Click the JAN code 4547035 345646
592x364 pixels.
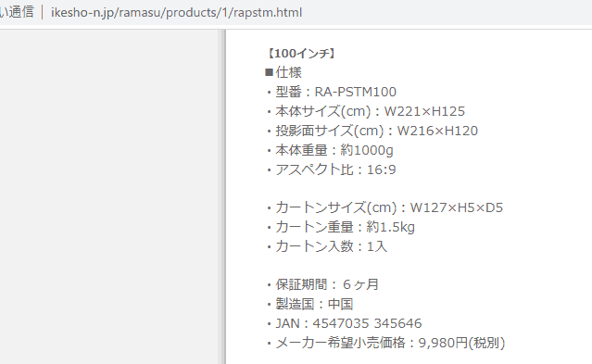tap(367, 323)
